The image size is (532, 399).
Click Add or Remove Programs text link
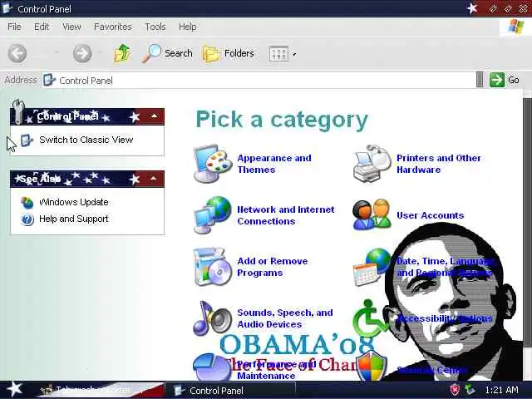pyautogui.click(x=273, y=267)
